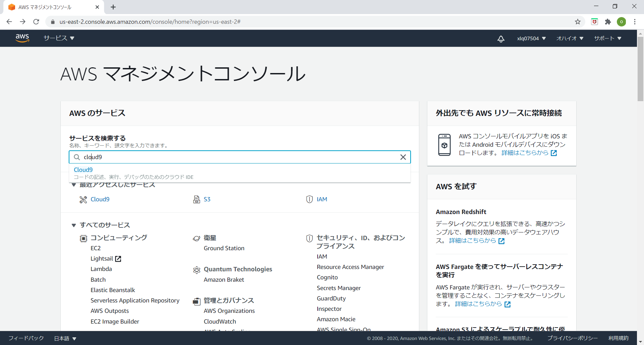
Task: Open the 日本語 language dropdown
Action: pos(65,339)
